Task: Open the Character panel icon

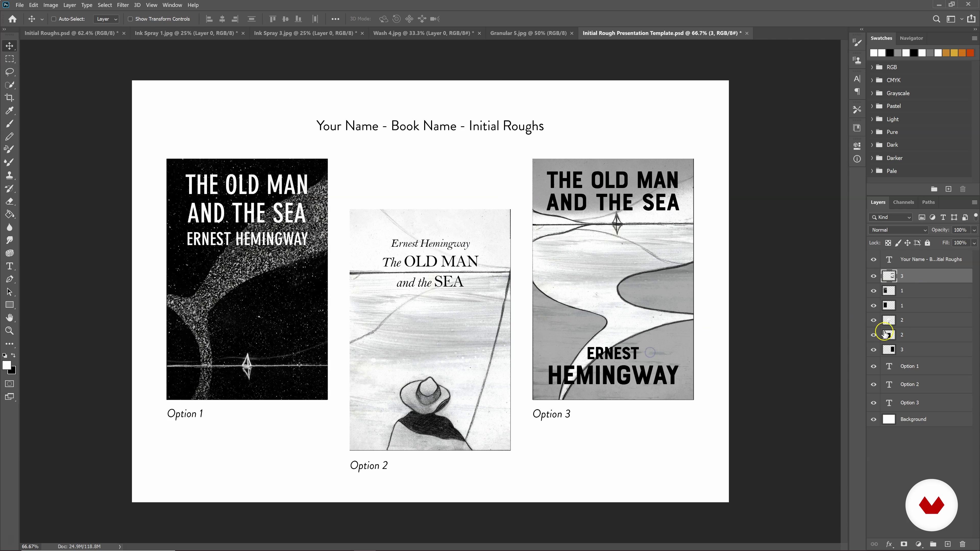Action: [857, 79]
